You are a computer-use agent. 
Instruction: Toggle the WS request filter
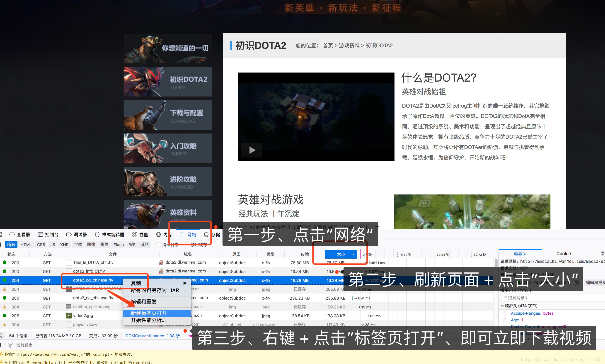[132, 245]
